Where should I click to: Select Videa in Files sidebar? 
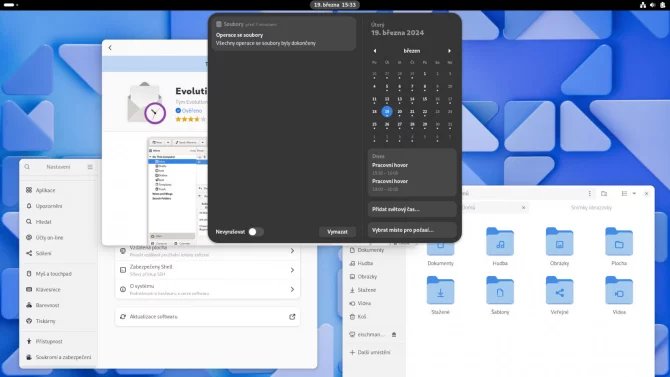(x=374, y=303)
